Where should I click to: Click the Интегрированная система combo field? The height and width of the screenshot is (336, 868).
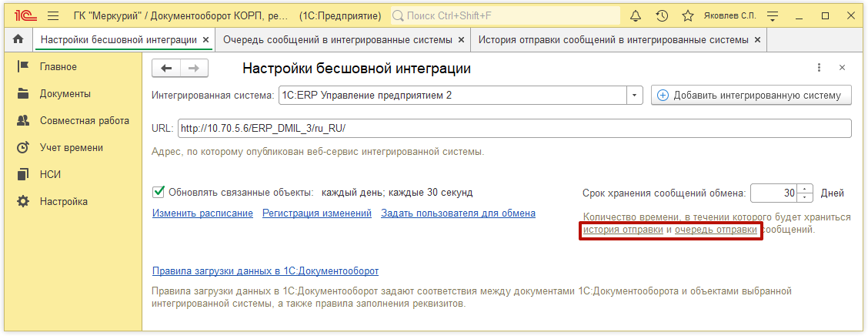pyautogui.click(x=452, y=96)
